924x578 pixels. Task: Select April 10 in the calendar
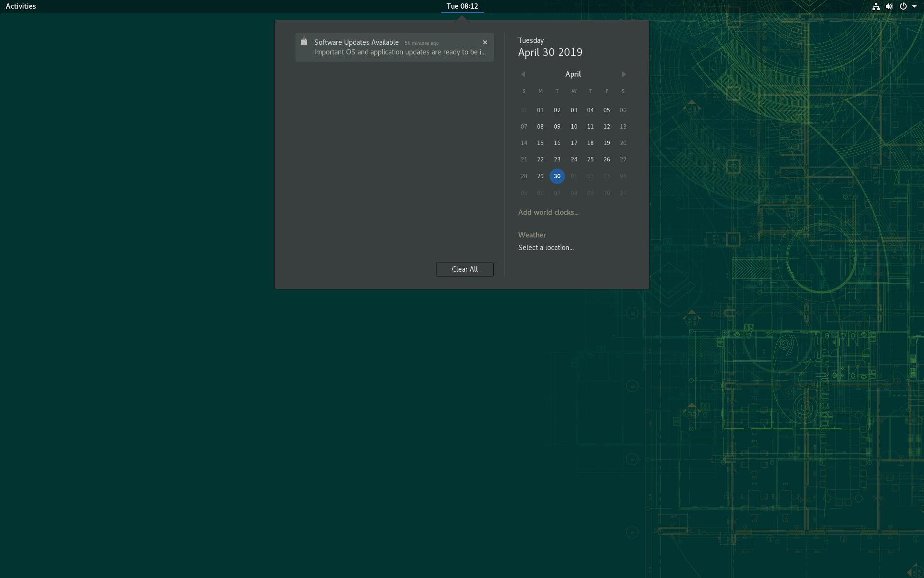tap(574, 127)
